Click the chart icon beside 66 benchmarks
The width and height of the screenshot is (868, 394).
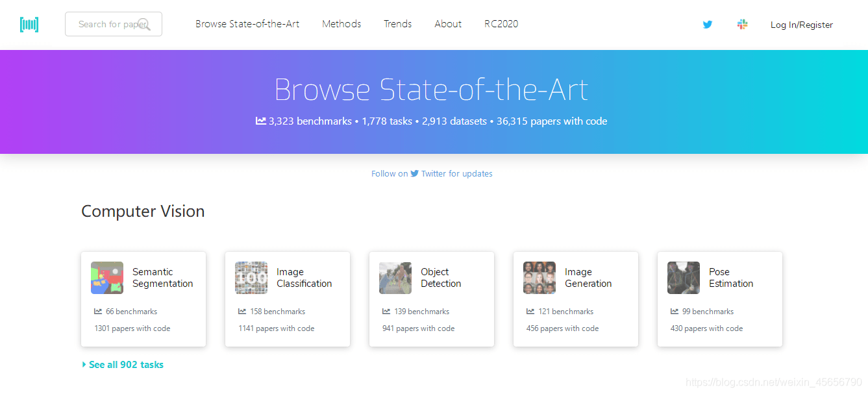tap(98, 312)
